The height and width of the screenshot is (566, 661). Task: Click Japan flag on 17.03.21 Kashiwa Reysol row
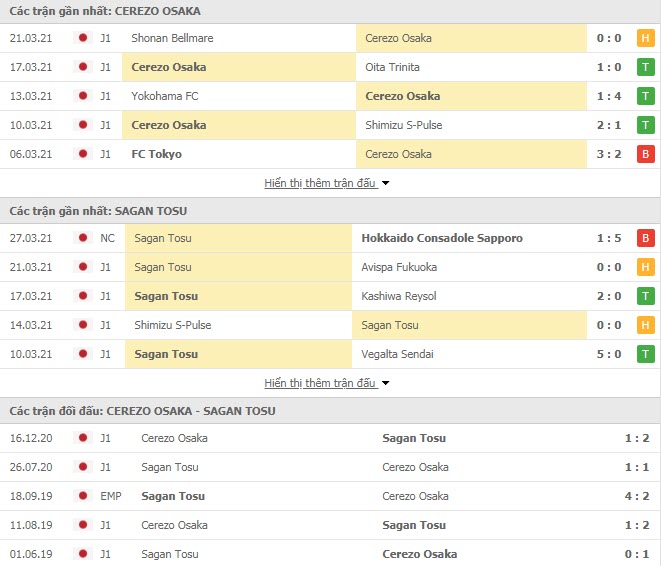pyautogui.click(x=83, y=296)
